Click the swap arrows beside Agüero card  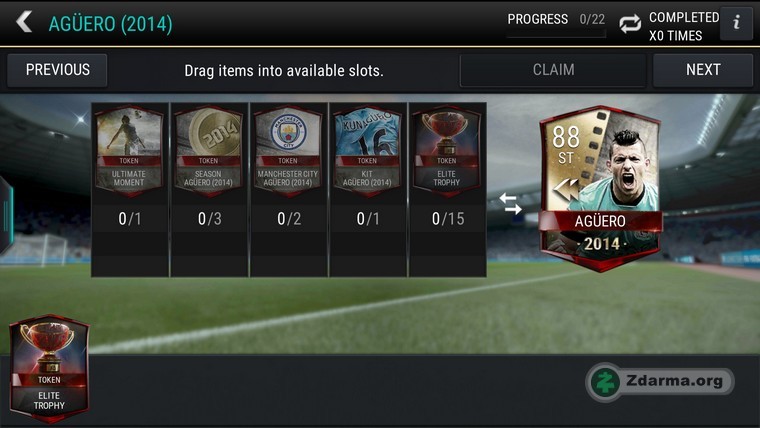511,204
